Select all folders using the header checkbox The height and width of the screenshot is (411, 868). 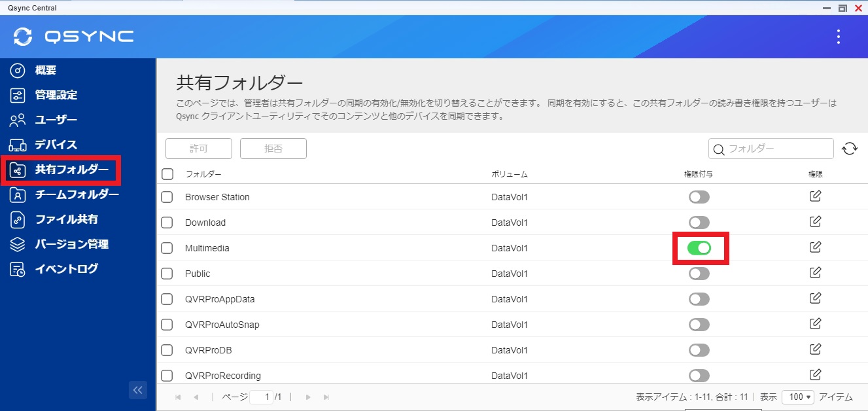tap(167, 173)
